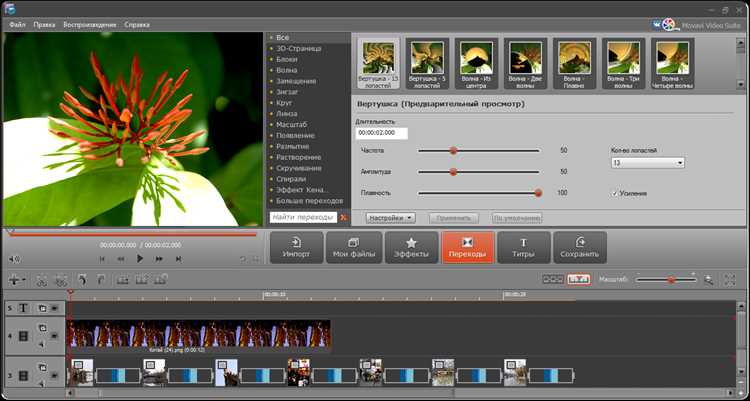Click the Сохранить button
Image resolution: width=750 pixels, height=401 pixels.
pos(580,247)
